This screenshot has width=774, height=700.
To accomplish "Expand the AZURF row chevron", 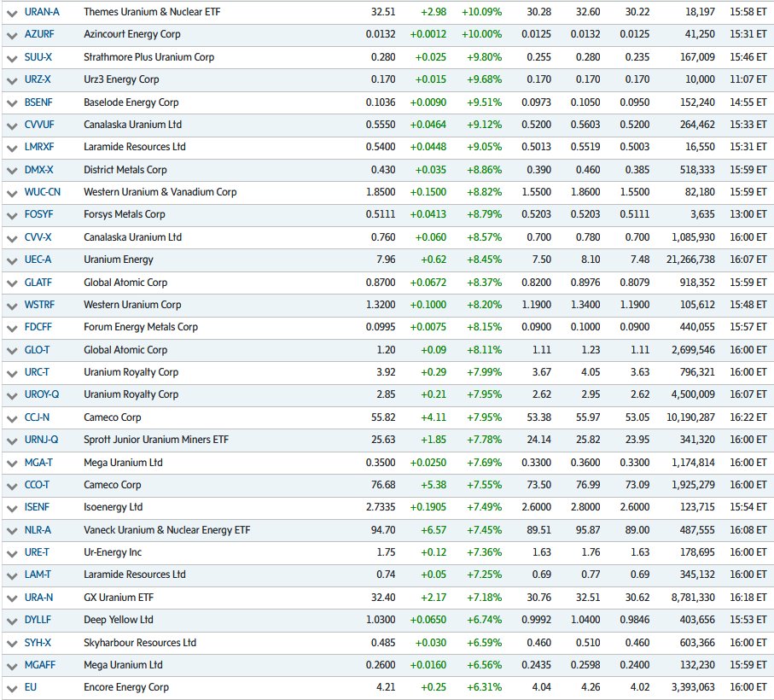I will point(12,36).
